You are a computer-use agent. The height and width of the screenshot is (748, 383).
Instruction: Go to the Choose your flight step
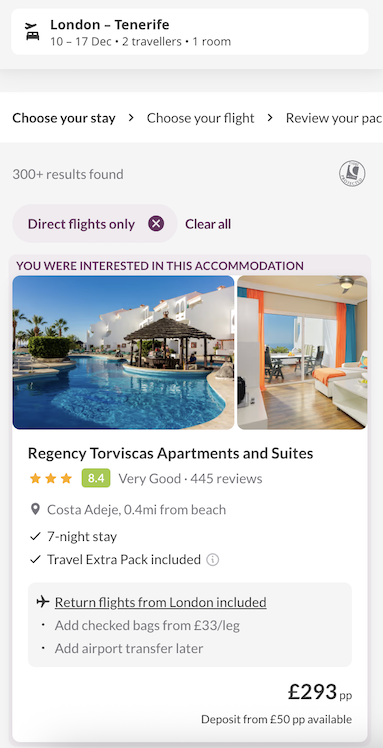(200, 118)
